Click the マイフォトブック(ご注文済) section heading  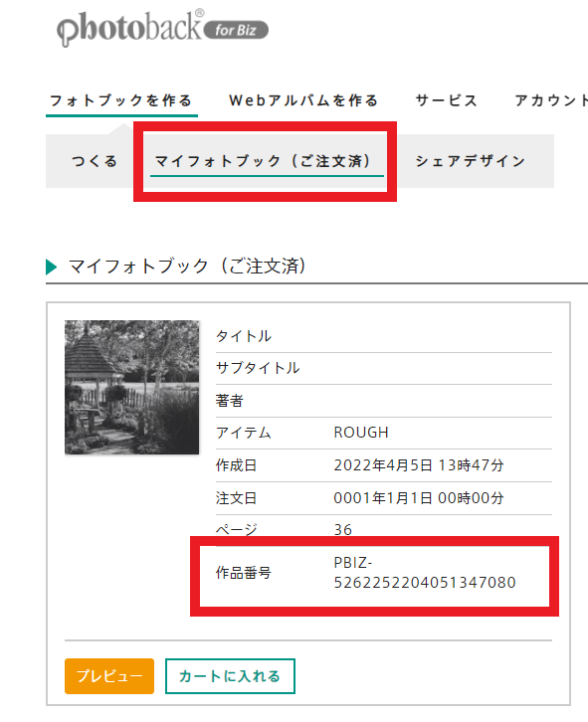coord(187,267)
